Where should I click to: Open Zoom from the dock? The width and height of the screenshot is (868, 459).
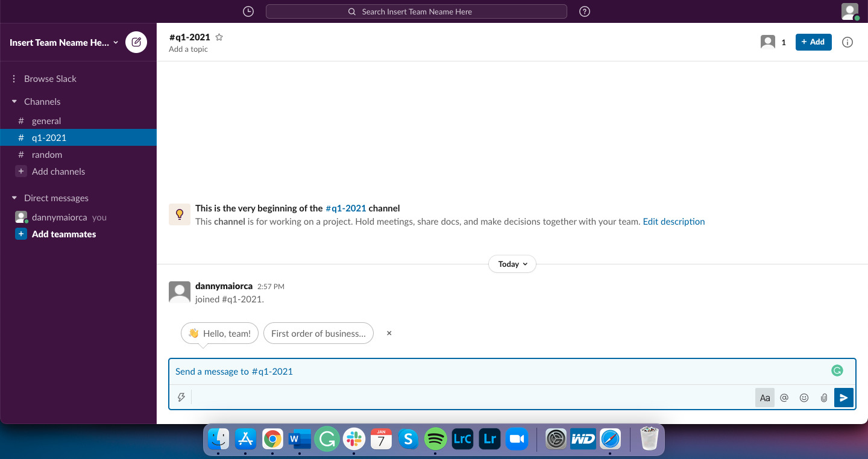pyautogui.click(x=517, y=439)
